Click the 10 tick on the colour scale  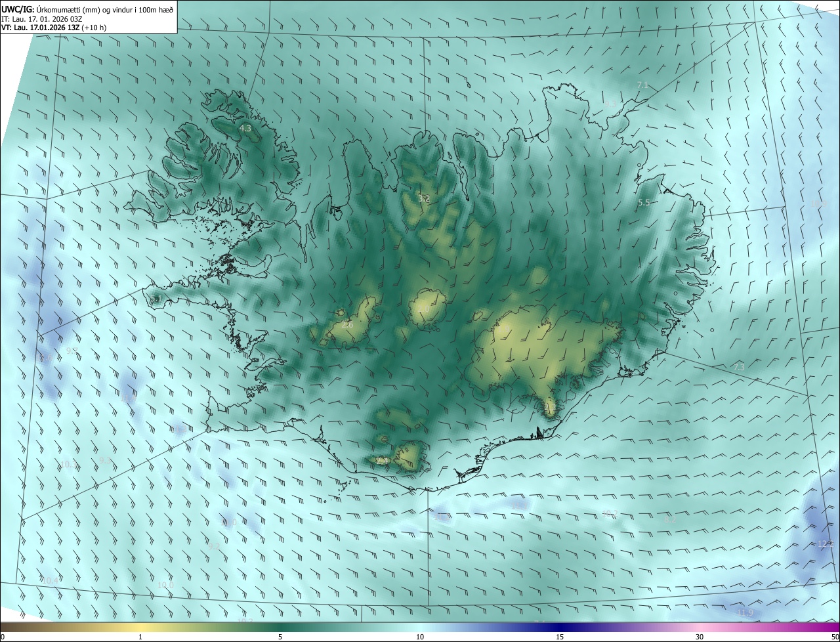pyautogui.click(x=420, y=637)
